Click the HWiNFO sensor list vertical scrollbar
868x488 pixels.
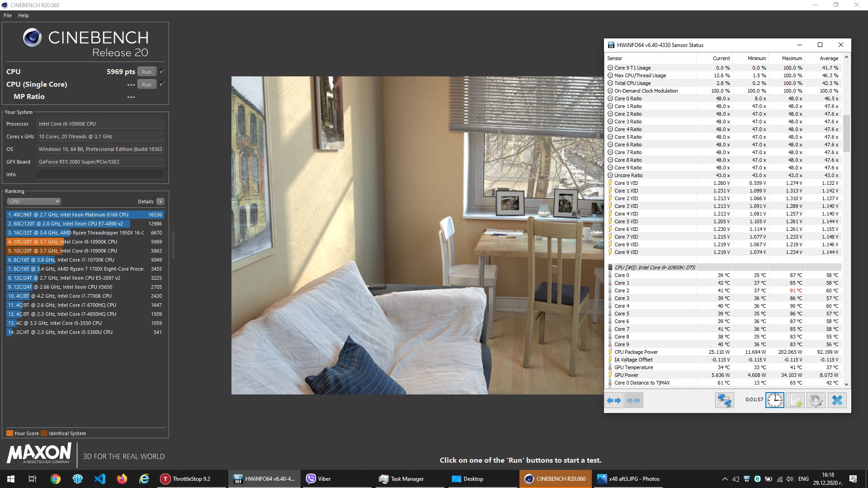pyautogui.click(x=846, y=133)
